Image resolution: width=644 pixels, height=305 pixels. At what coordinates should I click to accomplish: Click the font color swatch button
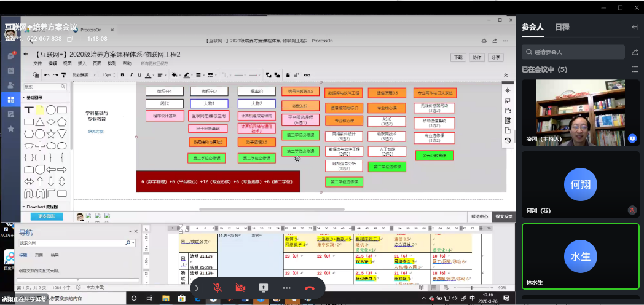pyautogui.click(x=148, y=75)
